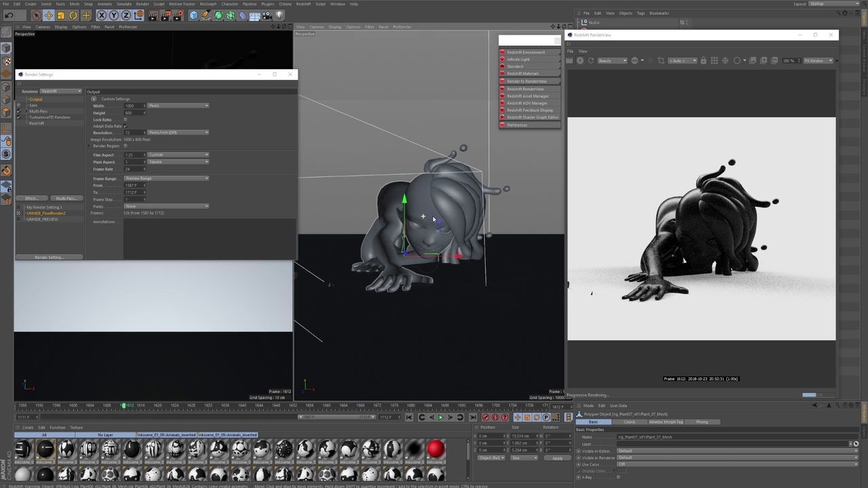This screenshot has width=868, height=488.
Task: Select My Render Setting.1 preset
Action: click(44, 207)
